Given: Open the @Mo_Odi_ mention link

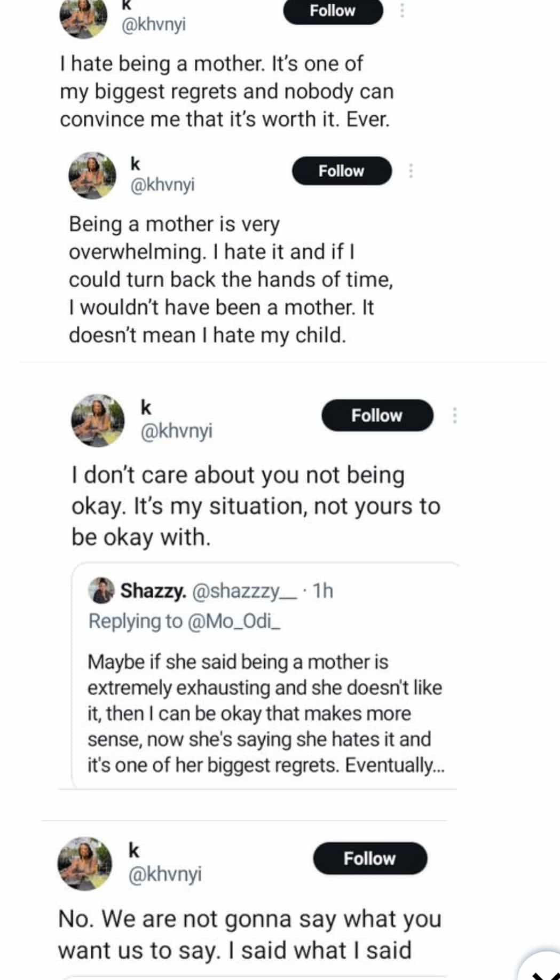Looking at the screenshot, I should point(234,621).
